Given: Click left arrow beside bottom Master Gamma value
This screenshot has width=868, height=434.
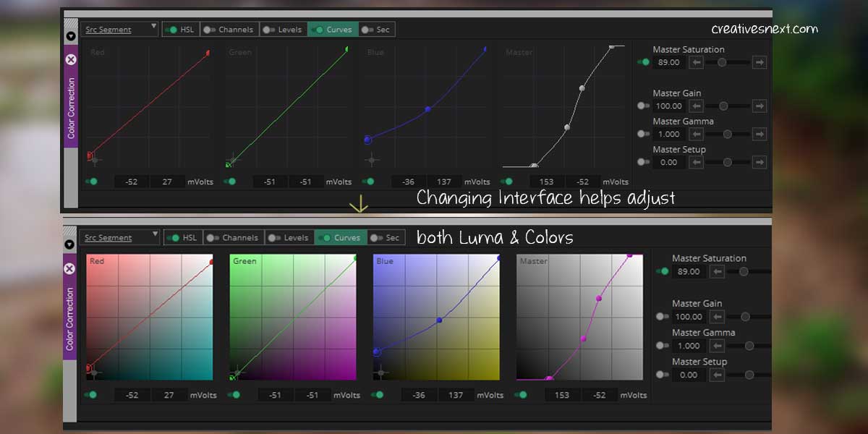Looking at the screenshot, I should click(x=717, y=346).
